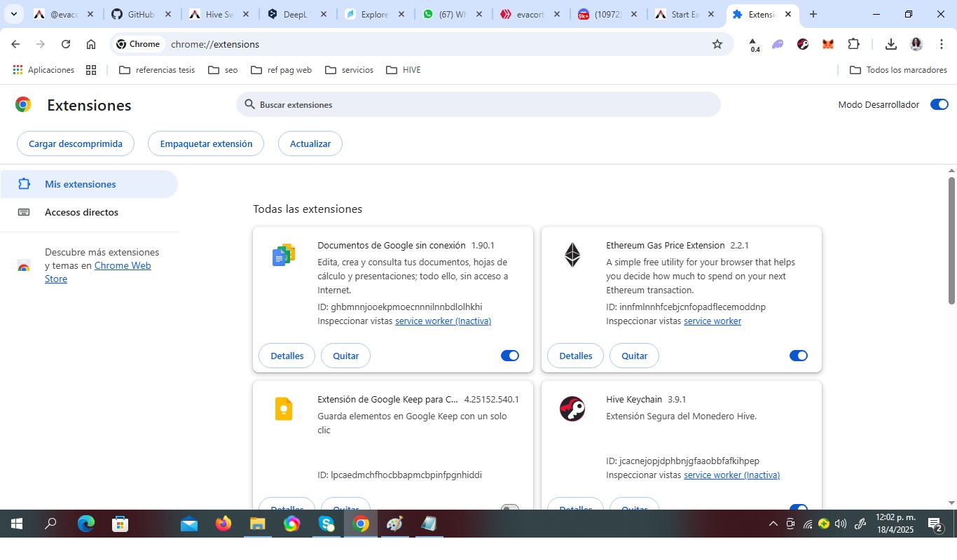Switch to the GitHub tab

click(142, 14)
